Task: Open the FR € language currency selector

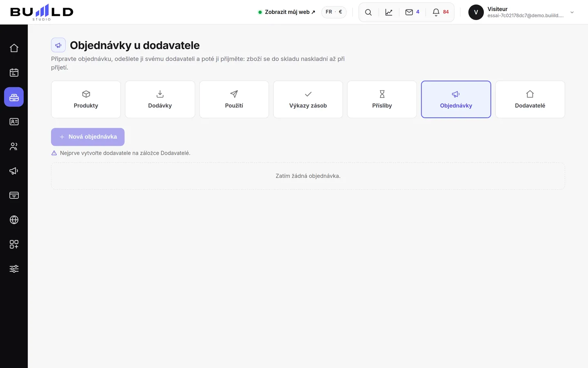Action: (x=334, y=12)
